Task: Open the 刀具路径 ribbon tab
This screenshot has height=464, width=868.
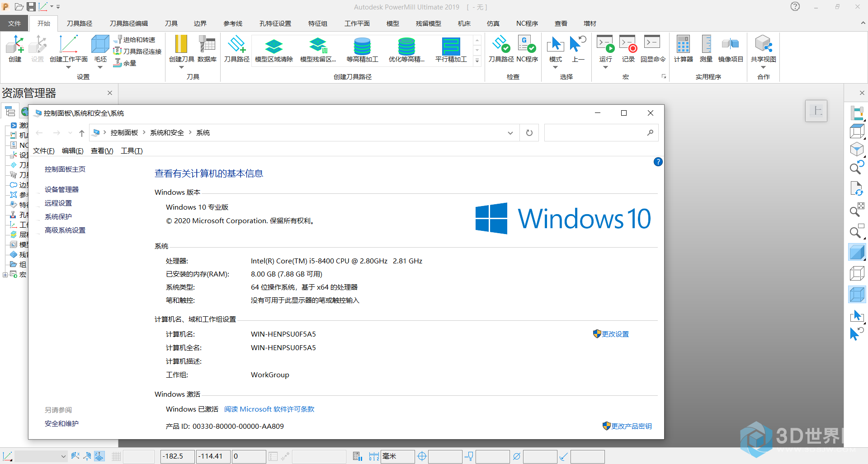Action: pos(80,23)
